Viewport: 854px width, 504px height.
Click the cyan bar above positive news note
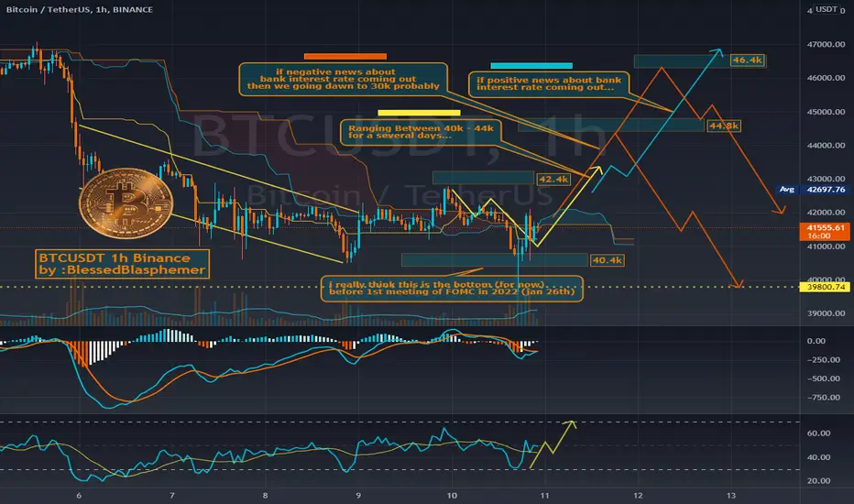531,66
